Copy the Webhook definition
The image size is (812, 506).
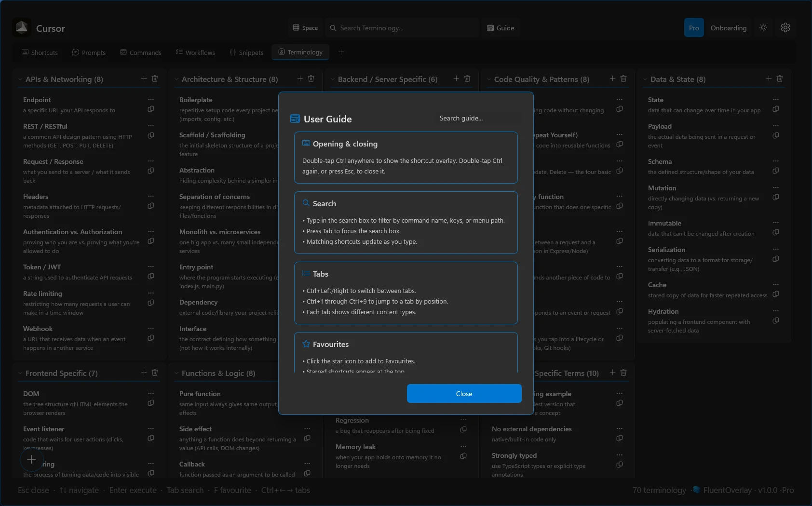150,338
